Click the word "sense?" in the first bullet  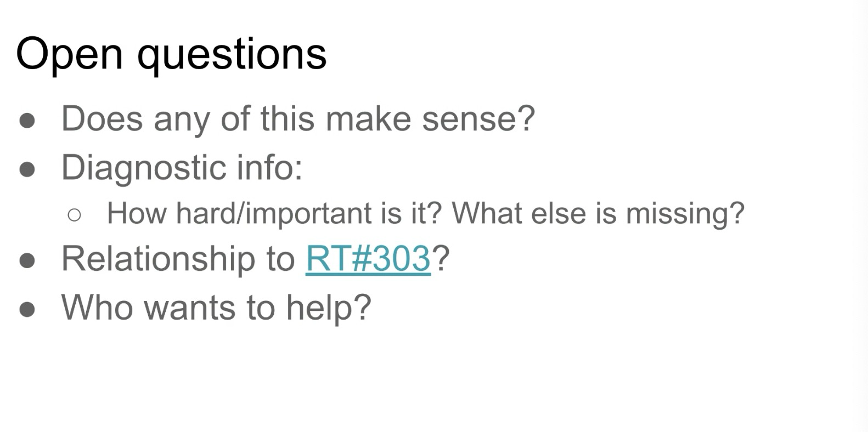478,118
